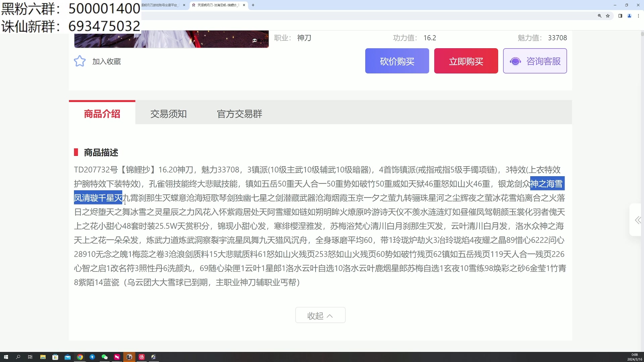Open the customer service headset icon
Viewport: 644px width, 362px height.
(515, 61)
